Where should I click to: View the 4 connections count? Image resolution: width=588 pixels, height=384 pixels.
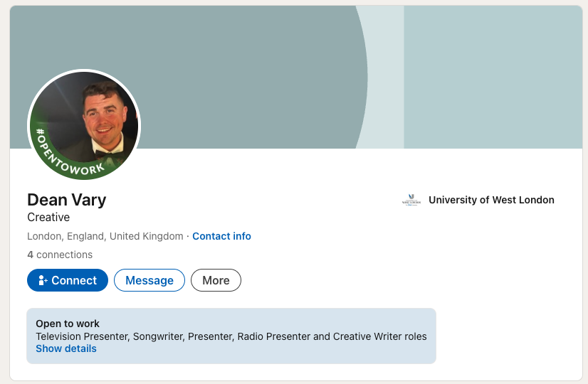pos(60,255)
